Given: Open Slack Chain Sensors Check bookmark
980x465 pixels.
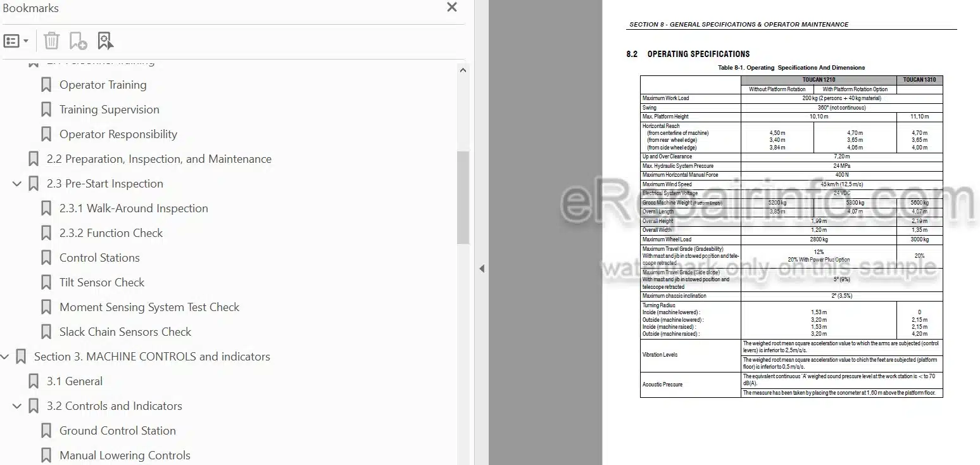Looking at the screenshot, I should 125,332.
